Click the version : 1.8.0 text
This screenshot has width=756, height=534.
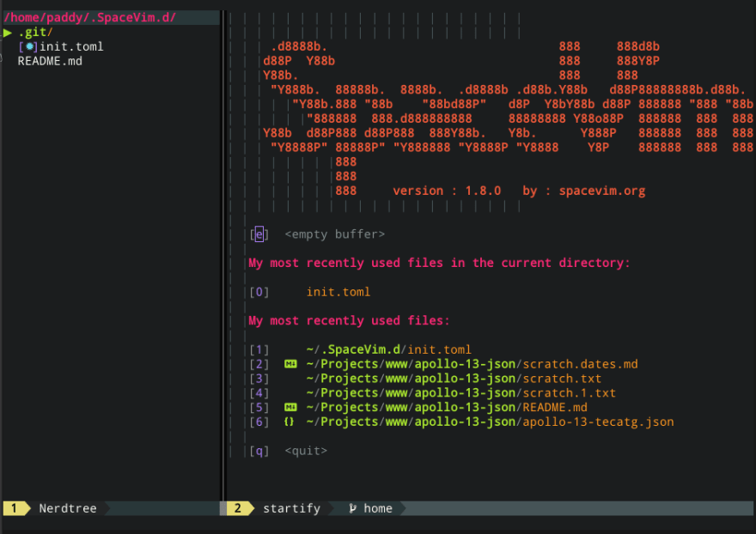[x=447, y=191]
